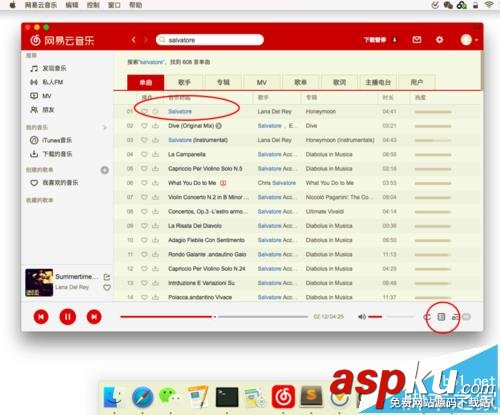
Task: Open 我喜欢的音乐 playlist
Action: click(54, 183)
